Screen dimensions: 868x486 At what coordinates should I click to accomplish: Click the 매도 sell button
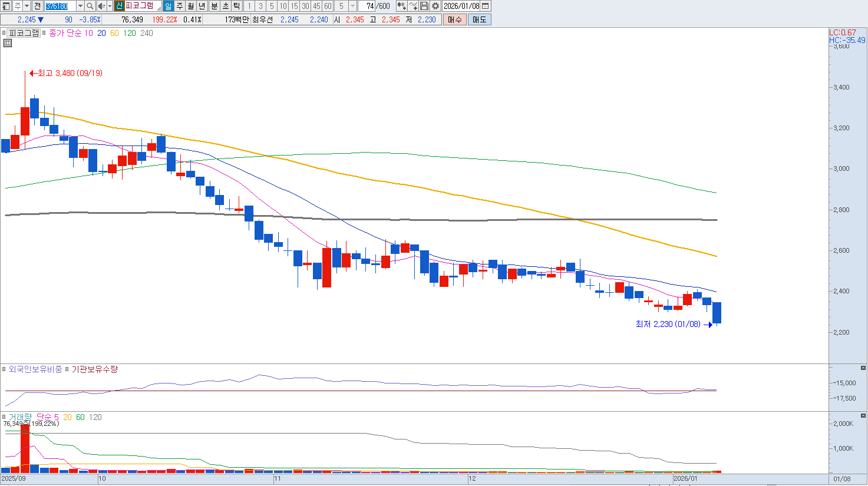pyautogui.click(x=480, y=19)
